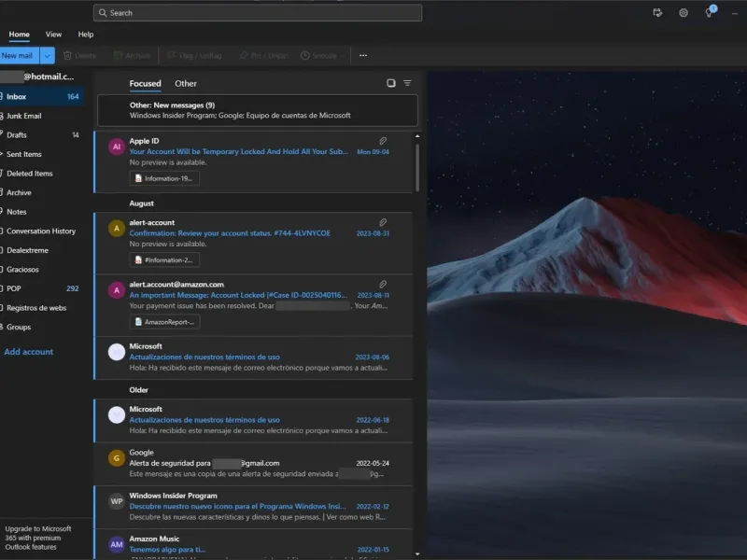Open the Sent Items folder

(41, 154)
